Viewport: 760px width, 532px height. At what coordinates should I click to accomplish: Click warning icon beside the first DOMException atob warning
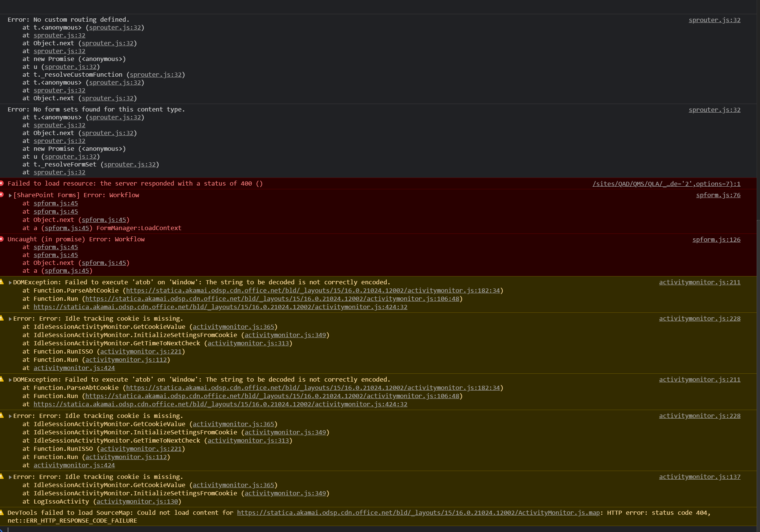tap(2, 282)
